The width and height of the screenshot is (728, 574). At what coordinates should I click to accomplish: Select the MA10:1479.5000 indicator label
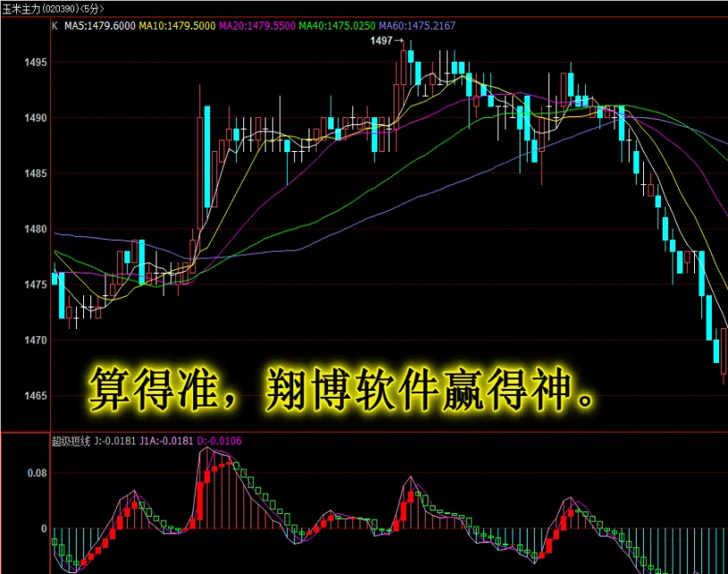pyautogui.click(x=177, y=26)
